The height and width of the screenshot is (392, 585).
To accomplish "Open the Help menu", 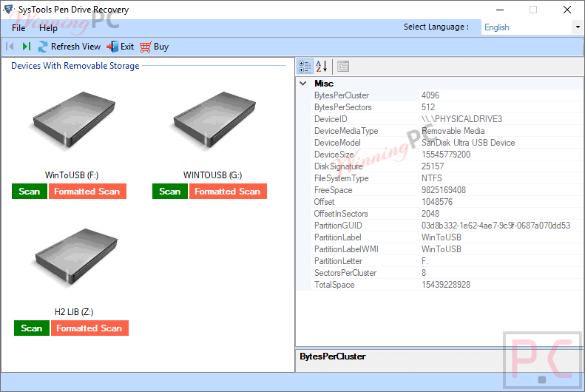I will [x=48, y=28].
